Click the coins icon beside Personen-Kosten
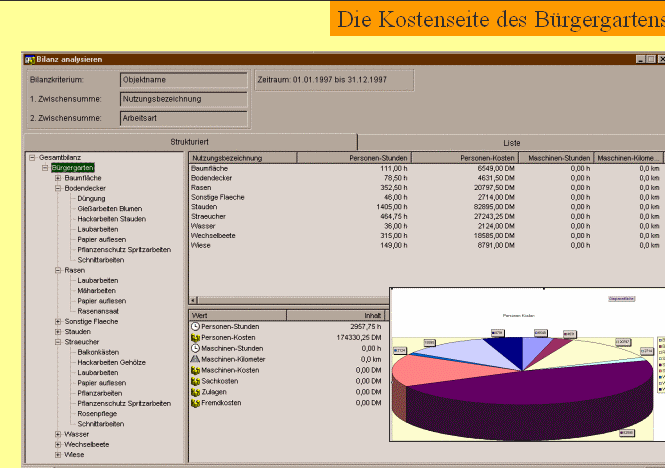665x468 pixels. pos(195,338)
